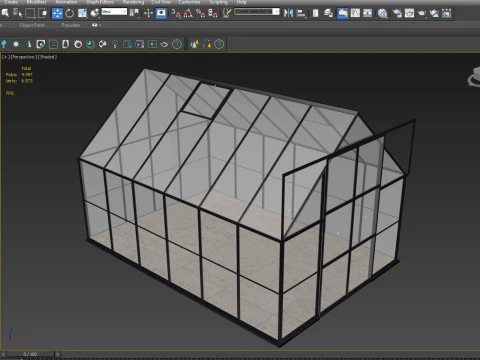Open the viewport [+] general menu
This screenshot has height=360, width=480.
[x=5, y=57]
